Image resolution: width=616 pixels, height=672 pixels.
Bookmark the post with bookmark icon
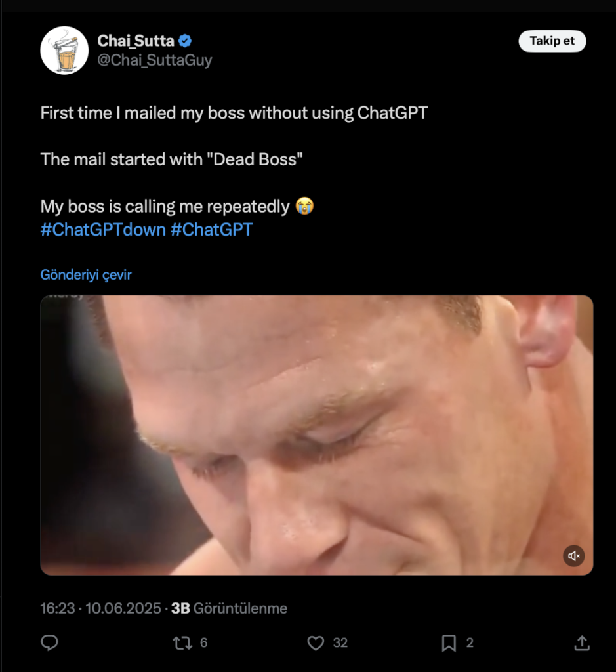coord(449,643)
